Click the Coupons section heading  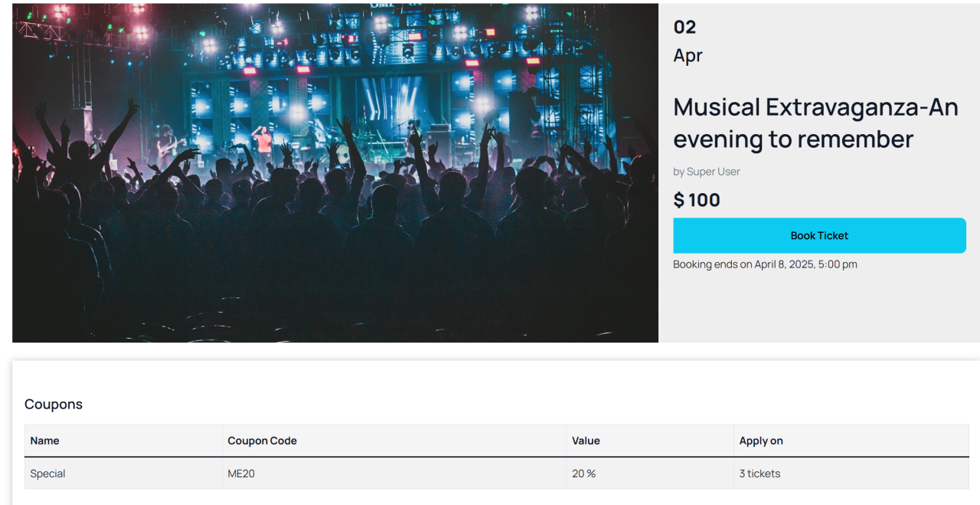point(54,404)
